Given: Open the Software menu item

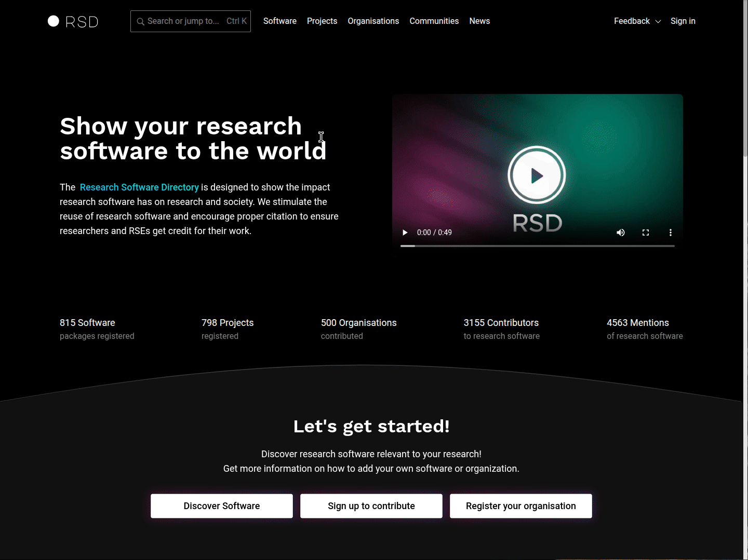Looking at the screenshot, I should (279, 21).
